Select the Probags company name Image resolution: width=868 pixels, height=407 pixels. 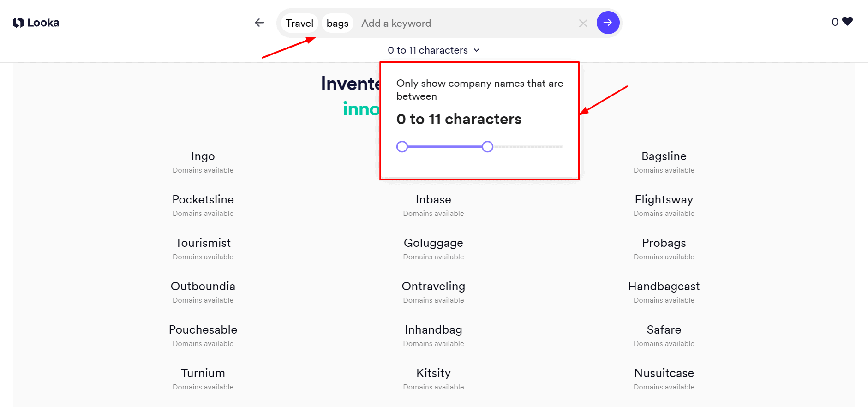664,243
